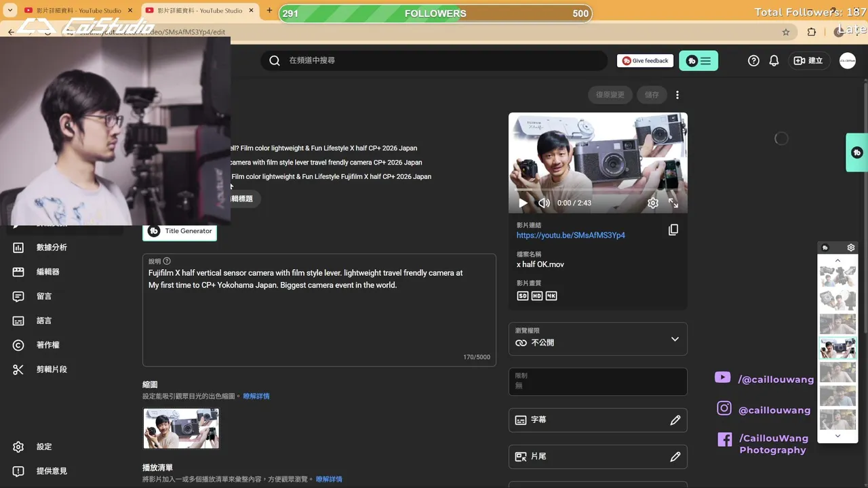Open 數據分析 menu label in sidebar
Viewport: 868px width, 488px height.
pos(52,247)
